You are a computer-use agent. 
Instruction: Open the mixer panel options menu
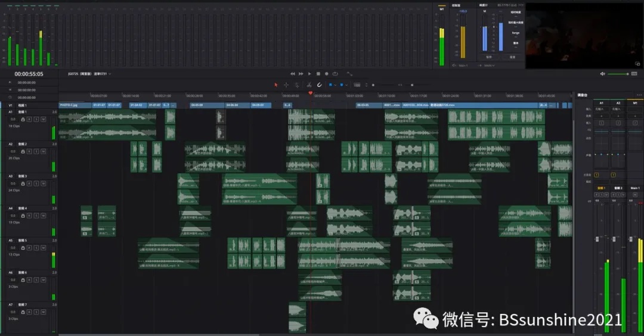click(639, 95)
